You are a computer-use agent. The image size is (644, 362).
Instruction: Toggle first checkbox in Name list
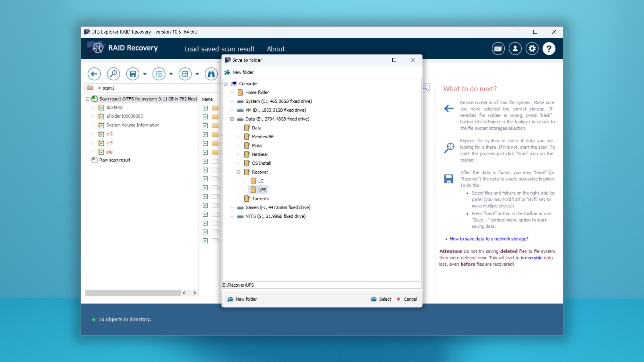[x=205, y=108]
